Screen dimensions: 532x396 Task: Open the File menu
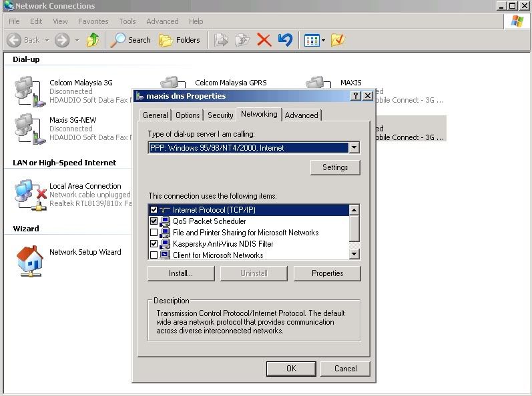14,21
